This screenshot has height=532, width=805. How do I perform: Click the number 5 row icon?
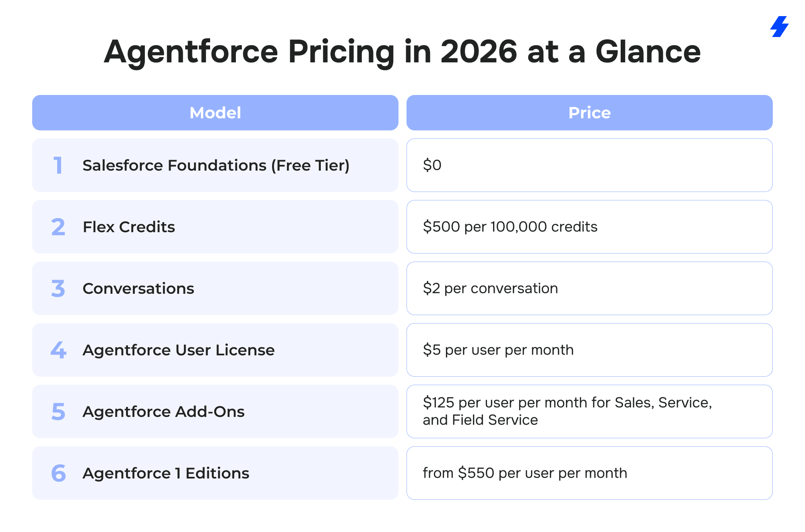point(58,412)
